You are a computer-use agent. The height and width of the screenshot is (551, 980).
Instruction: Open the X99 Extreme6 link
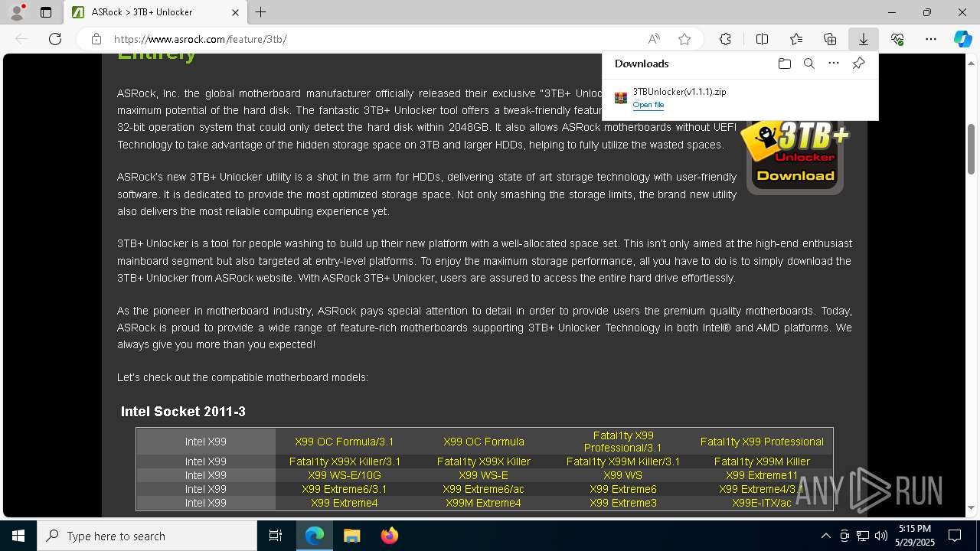623,489
